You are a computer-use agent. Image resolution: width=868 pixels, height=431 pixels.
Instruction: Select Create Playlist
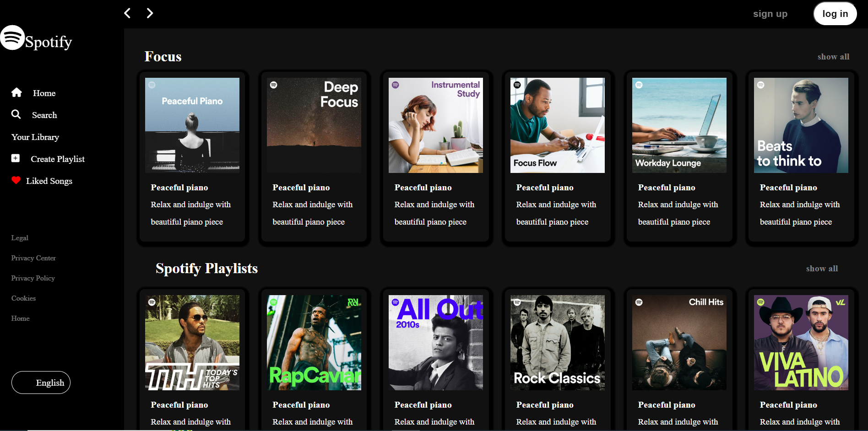58,159
